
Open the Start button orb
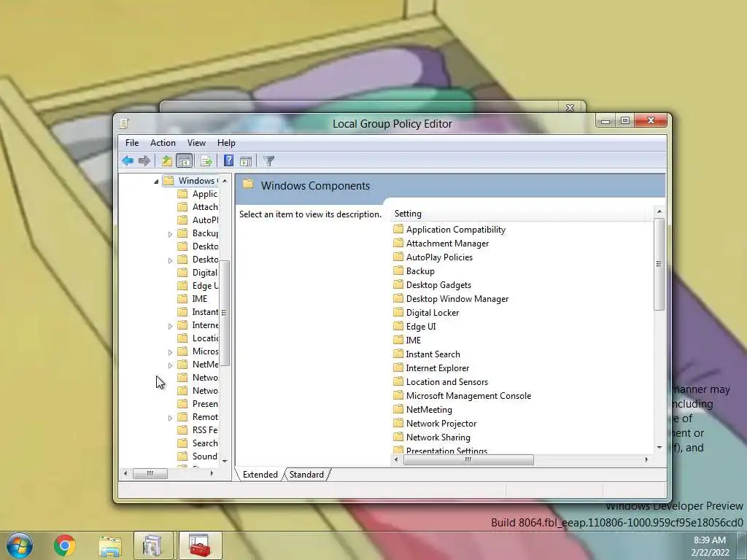tap(20, 545)
